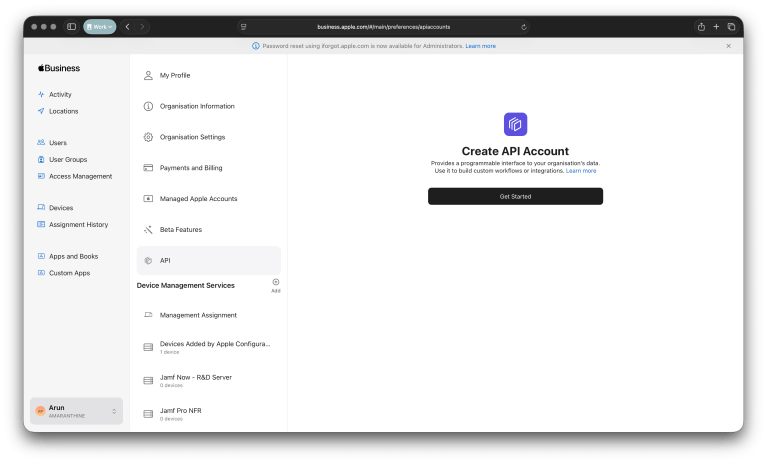Viewport: 767px width, 463px height.
Task: Click the Apps and Books icon
Action: tap(41, 256)
